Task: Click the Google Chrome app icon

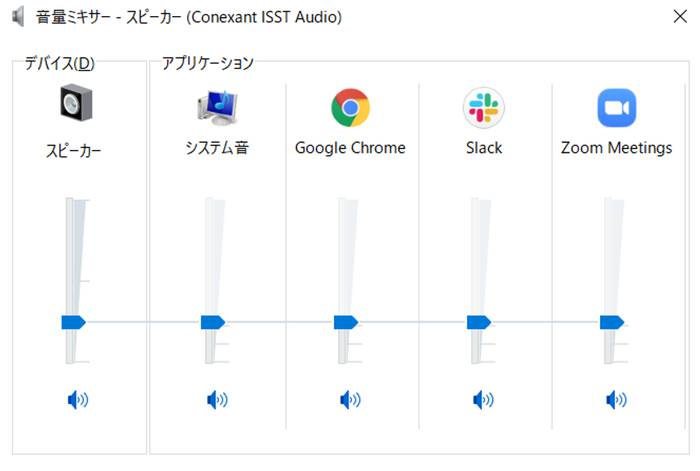Action: [x=350, y=108]
